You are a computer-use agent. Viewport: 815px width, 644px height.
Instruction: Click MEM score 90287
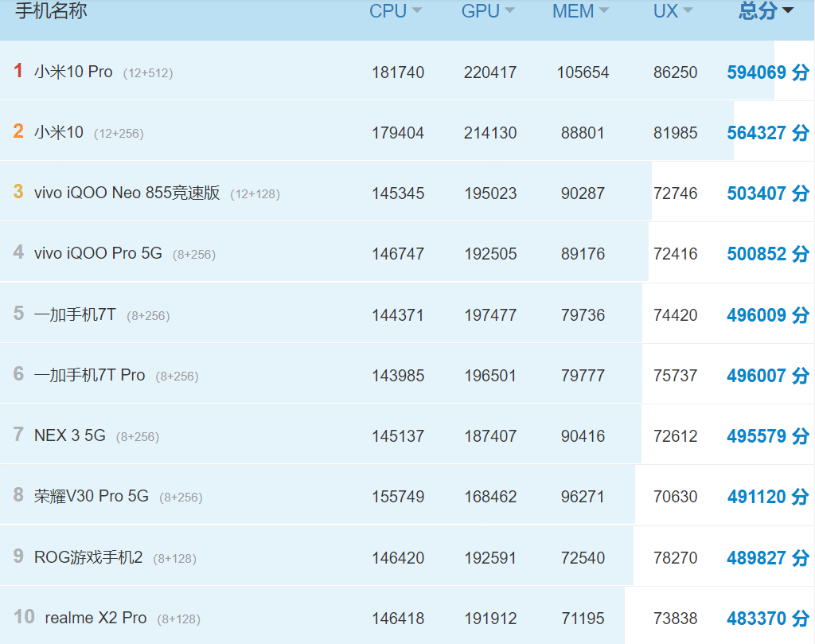(x=583, y=193)
